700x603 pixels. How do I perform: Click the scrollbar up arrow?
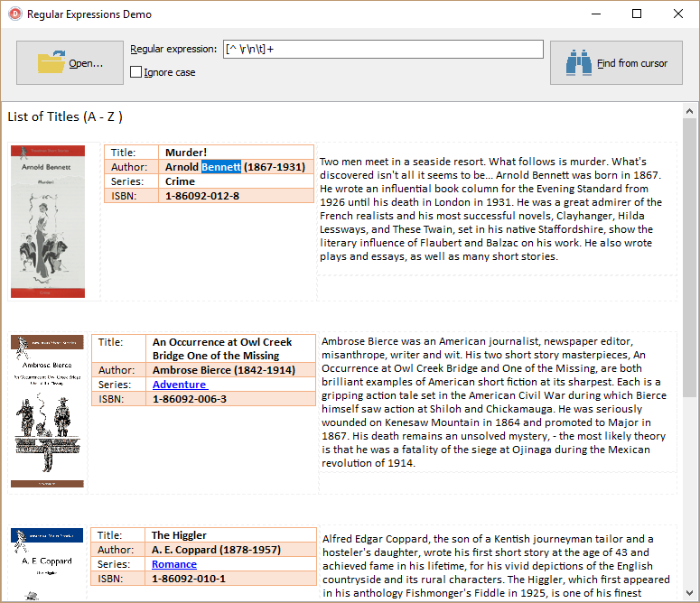click(x=690, y=110)
